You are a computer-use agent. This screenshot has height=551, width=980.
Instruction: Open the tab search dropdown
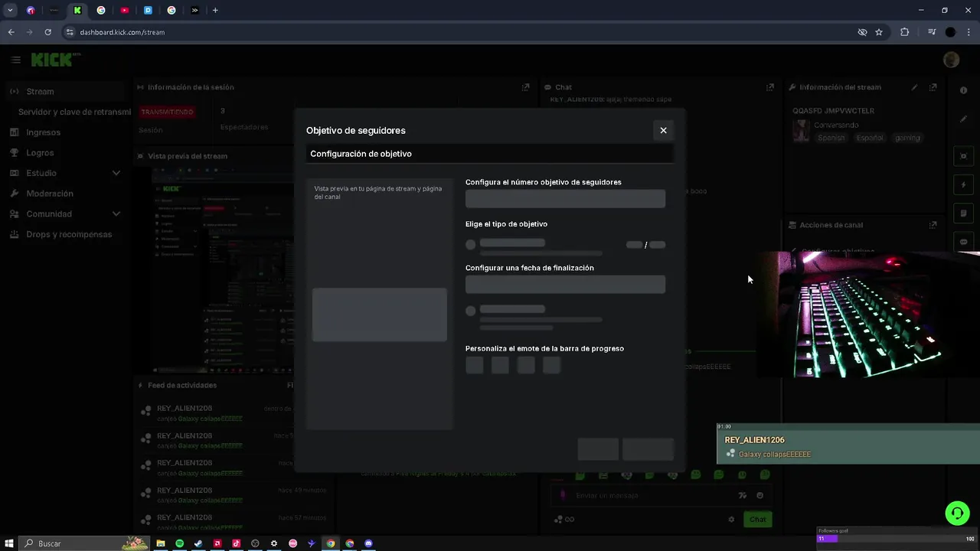(x=10, y=10)
